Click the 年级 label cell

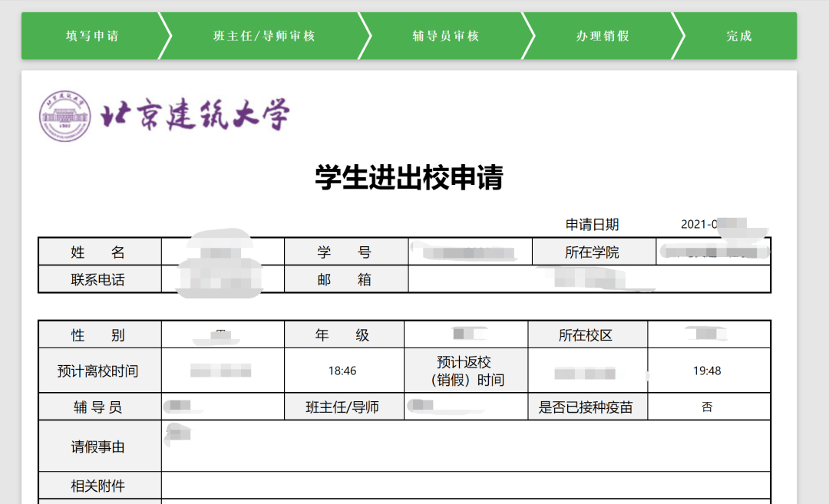(344, 335)
